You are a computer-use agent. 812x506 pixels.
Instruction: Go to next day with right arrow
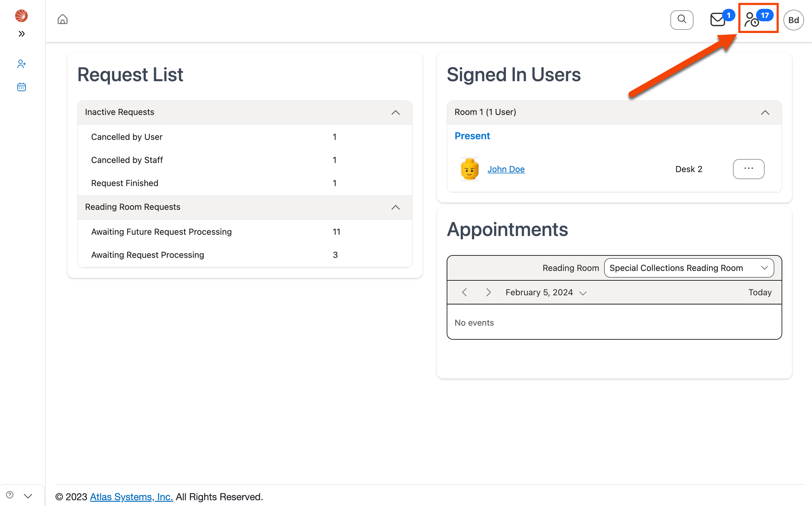(489, 292)
